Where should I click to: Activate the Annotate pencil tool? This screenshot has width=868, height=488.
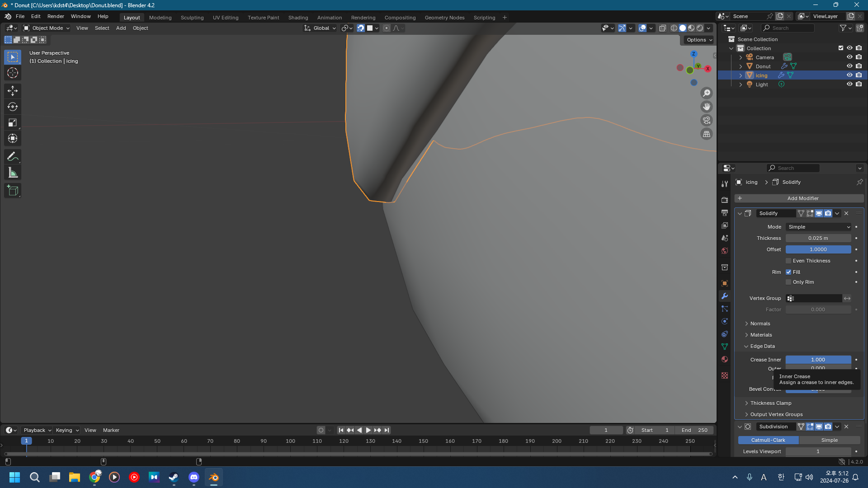click(x=13, y=157)
